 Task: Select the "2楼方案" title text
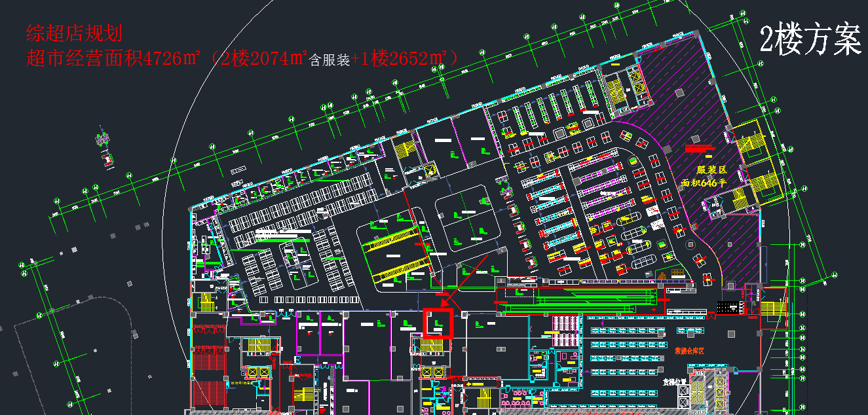(810, 40)
